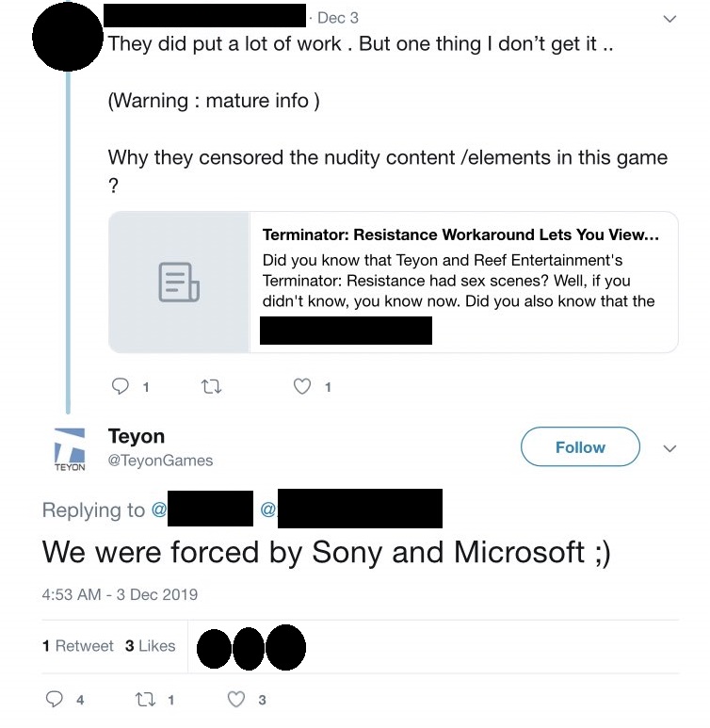This screenshot has width=710, height=728.
Task: View the 3 Likes list
Action: coord(151,646)
